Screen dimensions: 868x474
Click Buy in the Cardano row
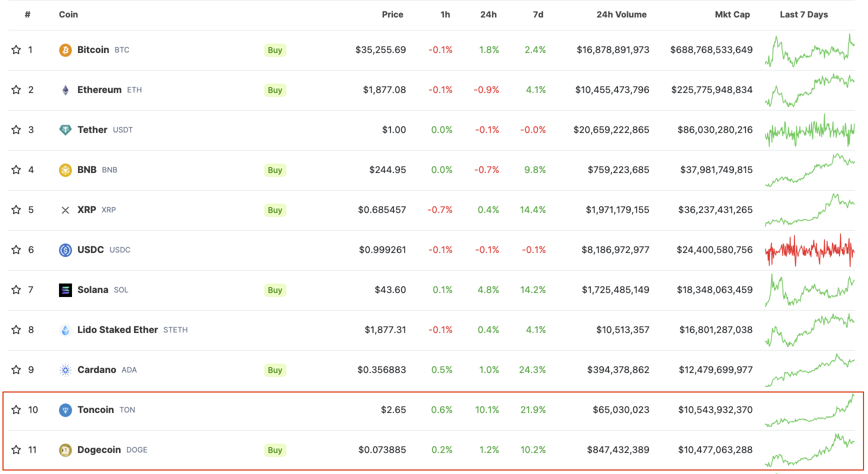click(x=275, y=370)
